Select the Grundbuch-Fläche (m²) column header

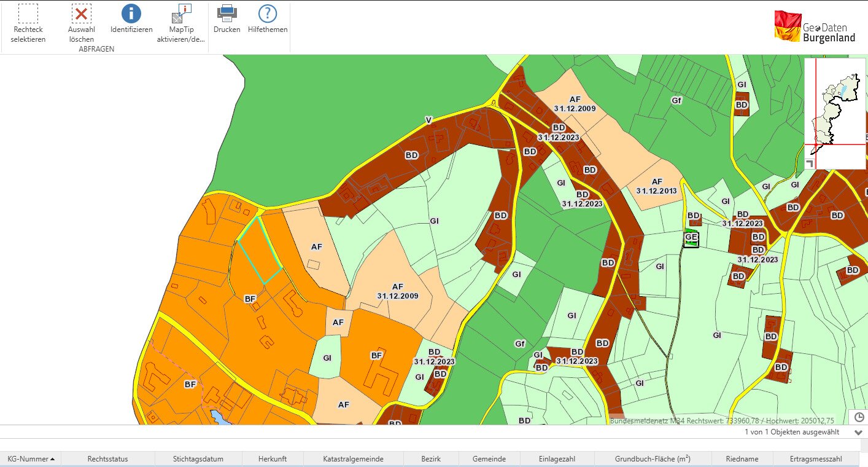point(653,459)
